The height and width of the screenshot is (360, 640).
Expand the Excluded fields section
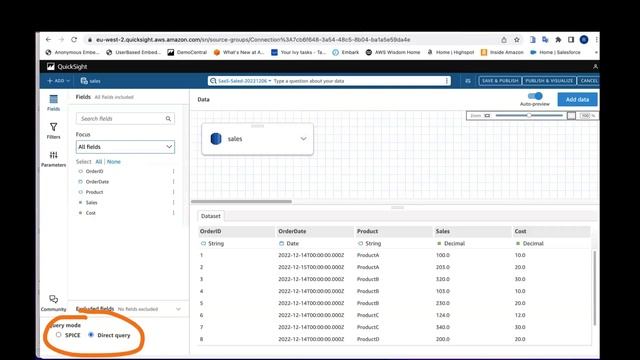click(x=178, y=309)
